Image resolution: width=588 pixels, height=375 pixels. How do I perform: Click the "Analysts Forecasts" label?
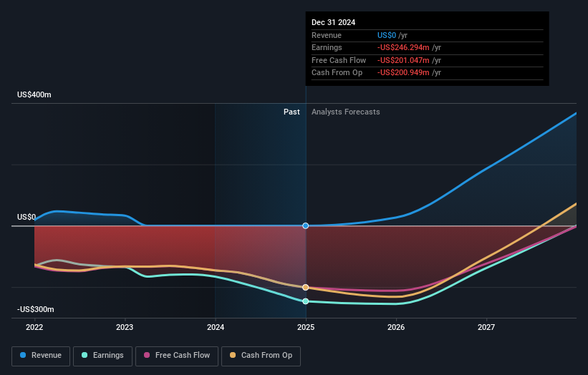click(x=345, y=112)
